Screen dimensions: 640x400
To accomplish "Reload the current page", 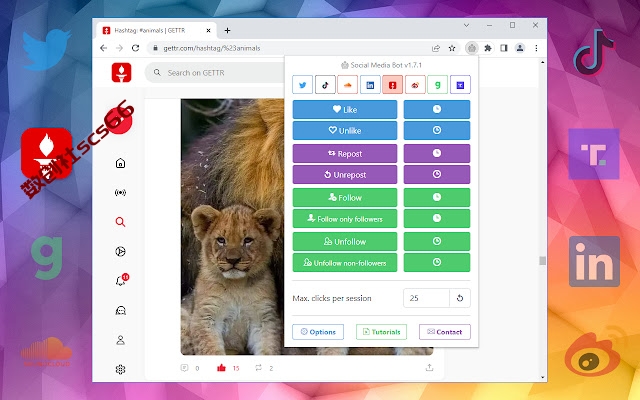I will (x=136, y=48).
